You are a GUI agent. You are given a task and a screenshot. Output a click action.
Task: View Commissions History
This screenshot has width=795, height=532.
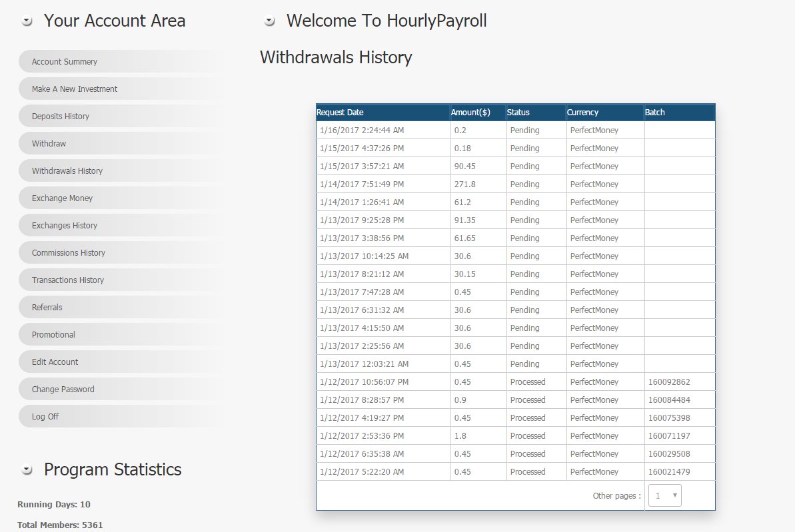point(122,253)
